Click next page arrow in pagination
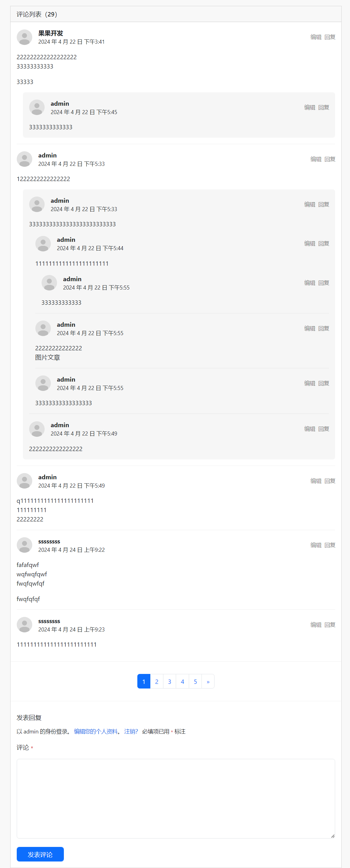 click(208, 682)
